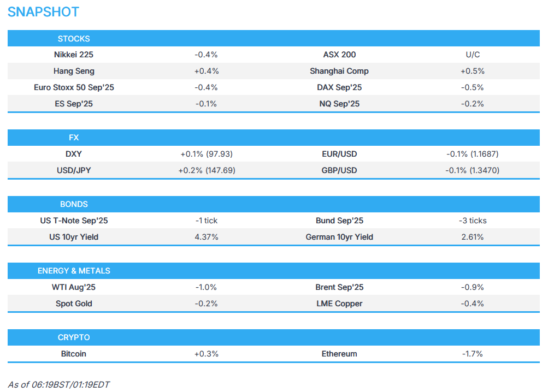
Task: Select the Shanghai Comp label
Action: 339,71
